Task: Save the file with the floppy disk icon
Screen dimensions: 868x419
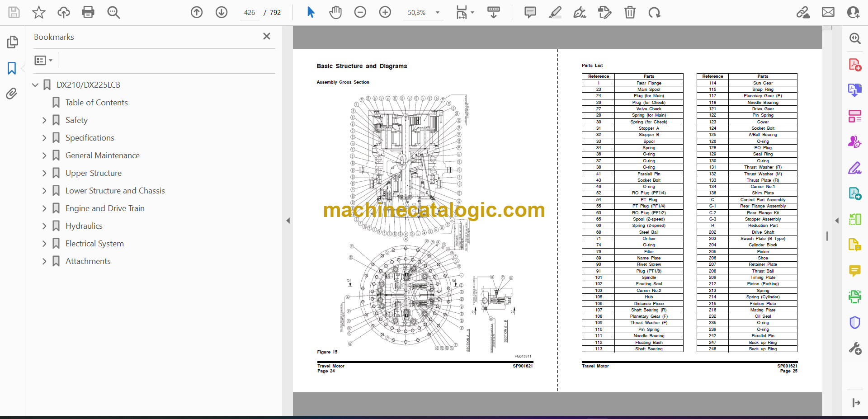Action: 14,12
